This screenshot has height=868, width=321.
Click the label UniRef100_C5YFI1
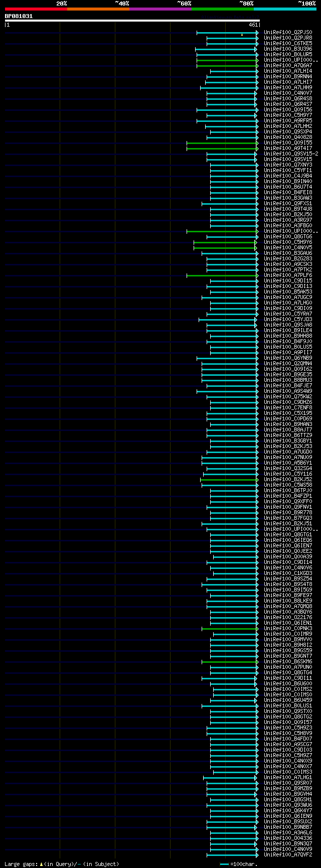coord(288,170)
